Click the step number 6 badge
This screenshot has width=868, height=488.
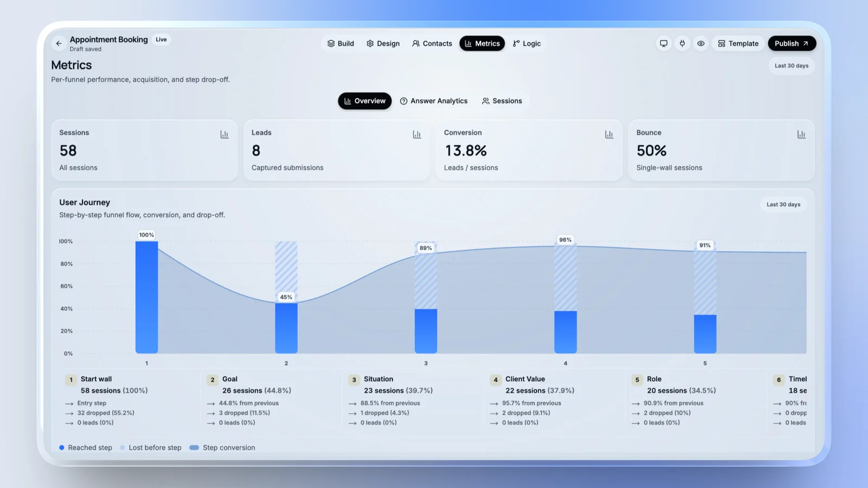point(779,380)
